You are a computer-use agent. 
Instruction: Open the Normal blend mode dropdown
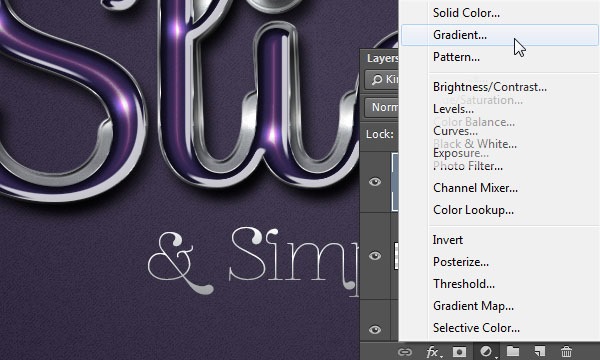(x=382, y=107)
